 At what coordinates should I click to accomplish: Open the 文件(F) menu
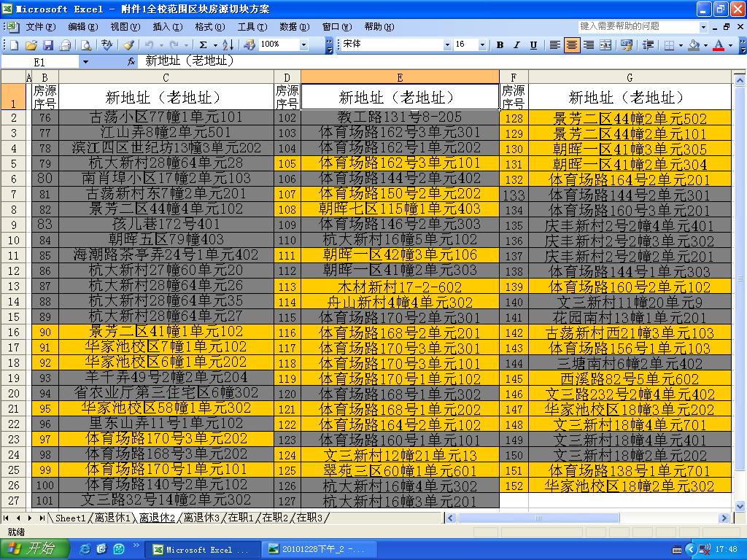click(41, 27)
